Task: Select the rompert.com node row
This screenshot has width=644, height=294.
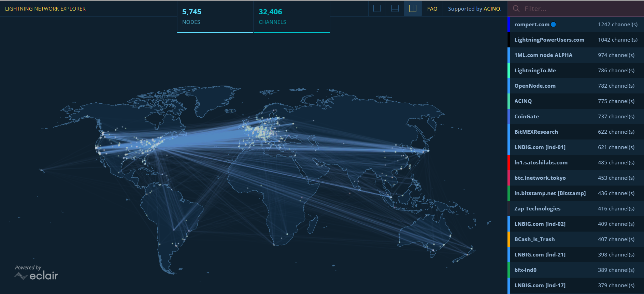Action: (x=576, y=24)
